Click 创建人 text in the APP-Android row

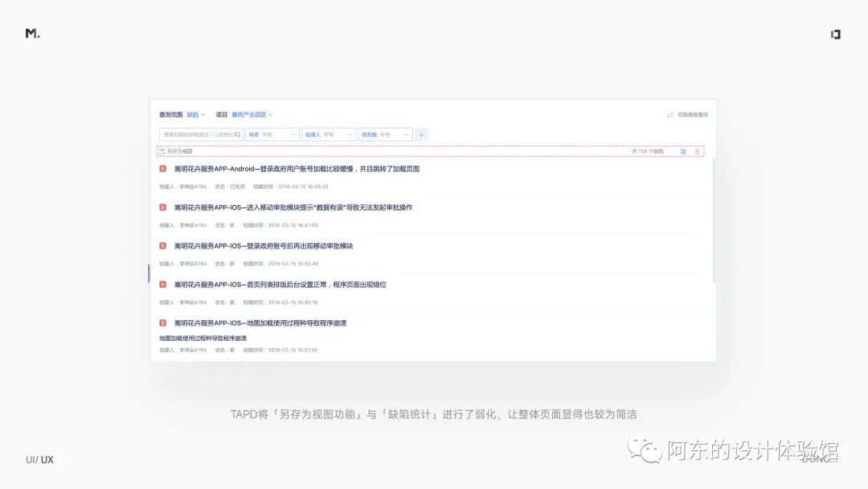pos(182,187)
